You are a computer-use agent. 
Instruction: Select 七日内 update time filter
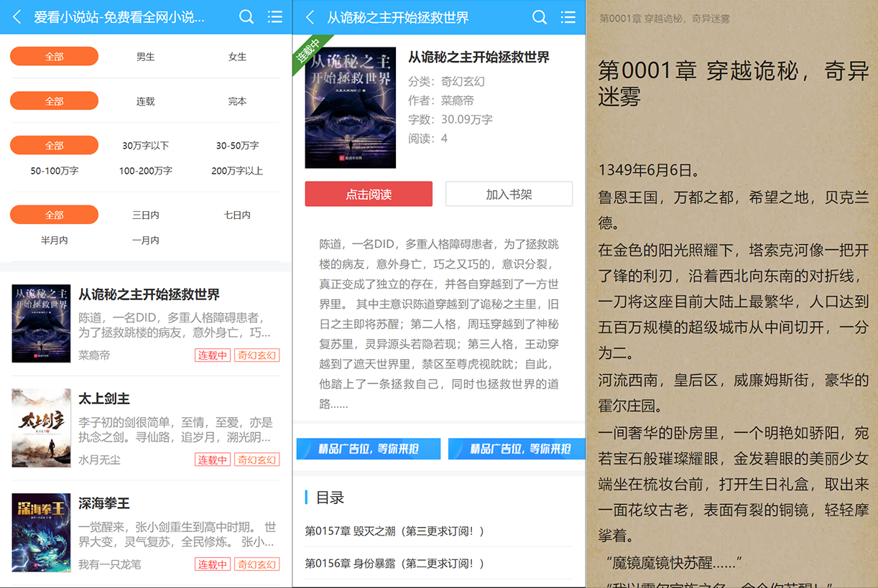(237, 215)
